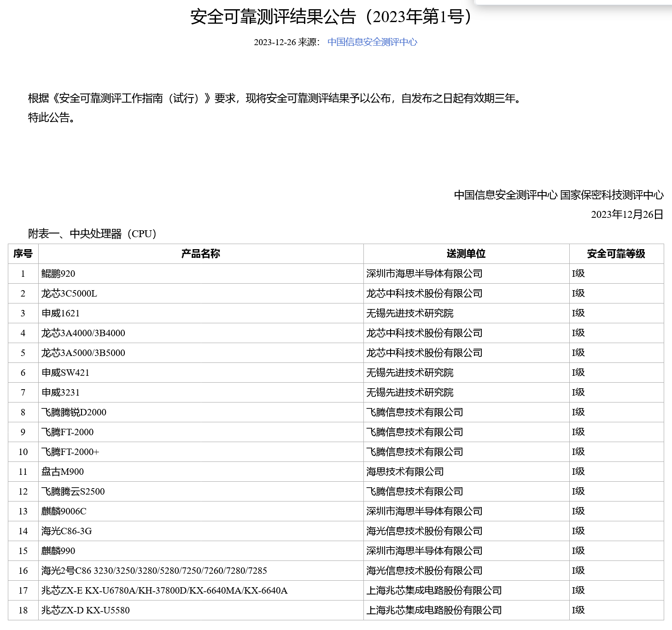This screenshot has height=630, width=672.
Task: Click the 产品名称 column header
Action: tap(201, 254)
